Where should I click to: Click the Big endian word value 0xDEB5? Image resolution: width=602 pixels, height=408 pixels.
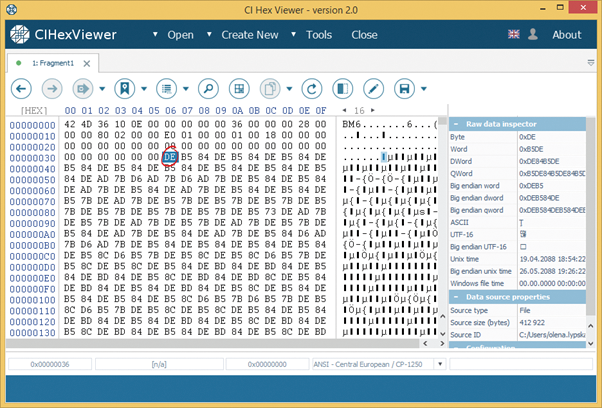[x=532, y=186]
